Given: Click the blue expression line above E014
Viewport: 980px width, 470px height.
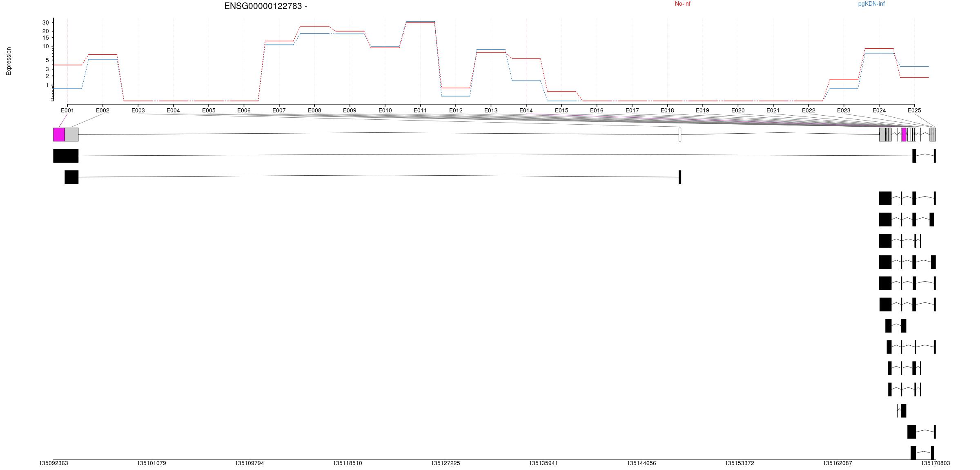Looking at the screenshot, I should [x=526, y=81].
